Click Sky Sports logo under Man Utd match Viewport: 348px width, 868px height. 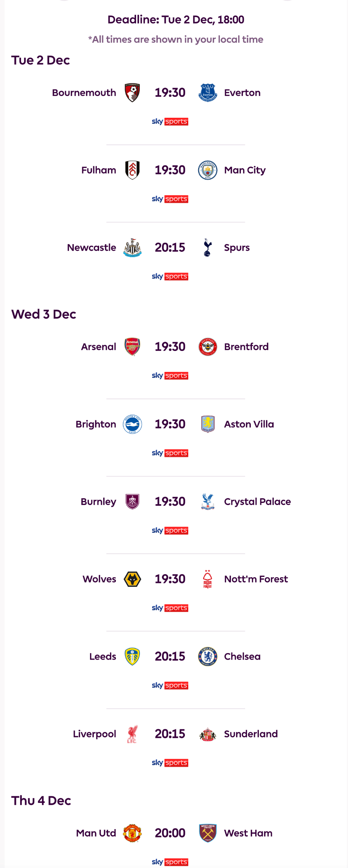pos(170,862)
